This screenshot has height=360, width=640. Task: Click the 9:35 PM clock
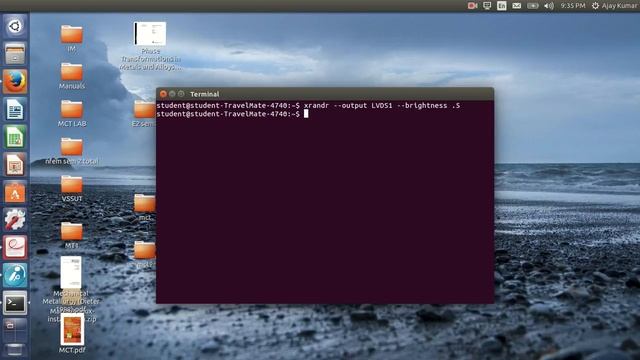573,6
